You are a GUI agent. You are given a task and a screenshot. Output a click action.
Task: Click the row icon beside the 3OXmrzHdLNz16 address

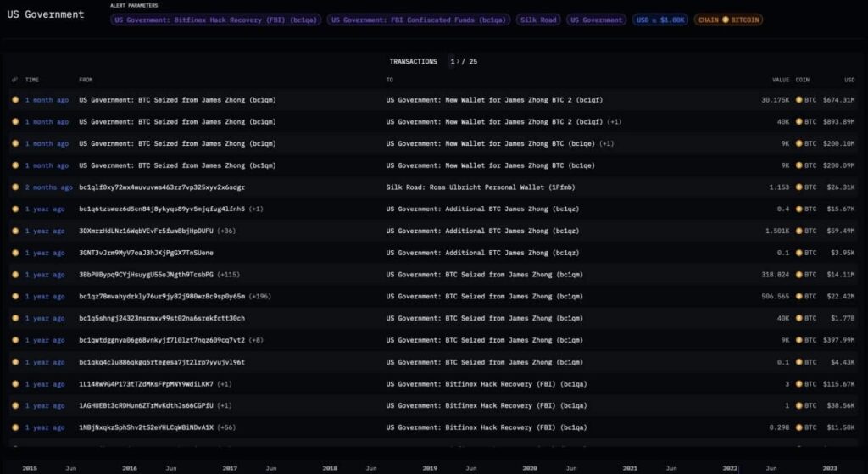14,231
